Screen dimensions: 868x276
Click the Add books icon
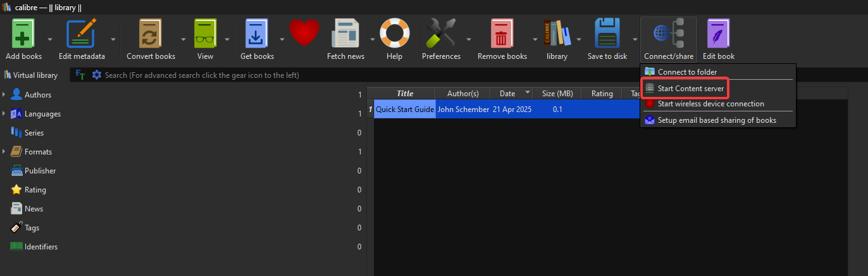tap(23, 34)
